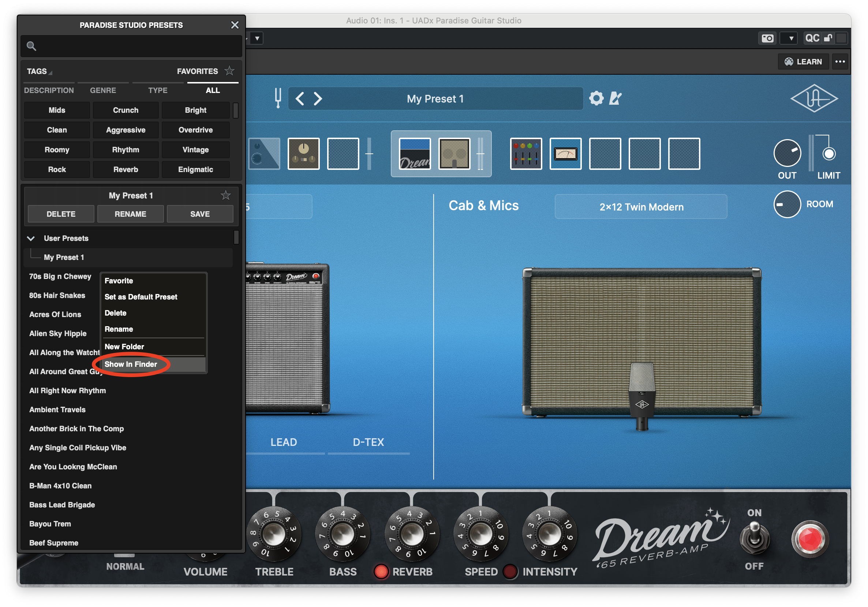Toggle the REVERB red indicator button

(x=381, y=571)
